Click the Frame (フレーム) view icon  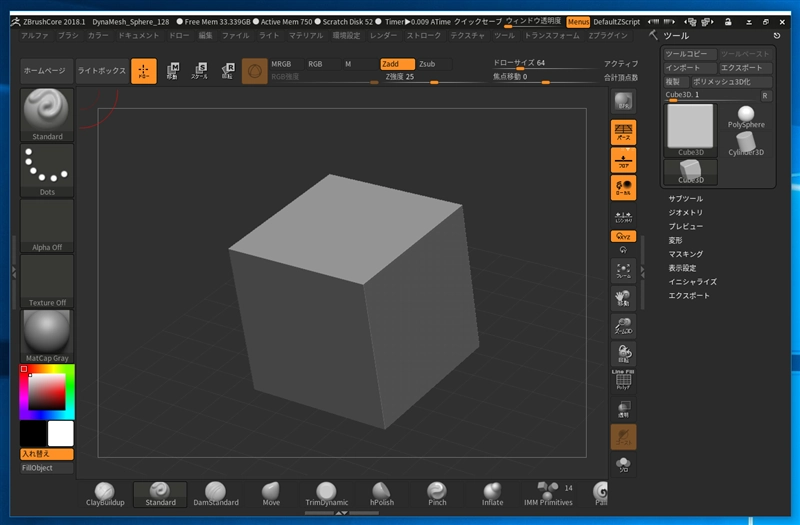623,270
